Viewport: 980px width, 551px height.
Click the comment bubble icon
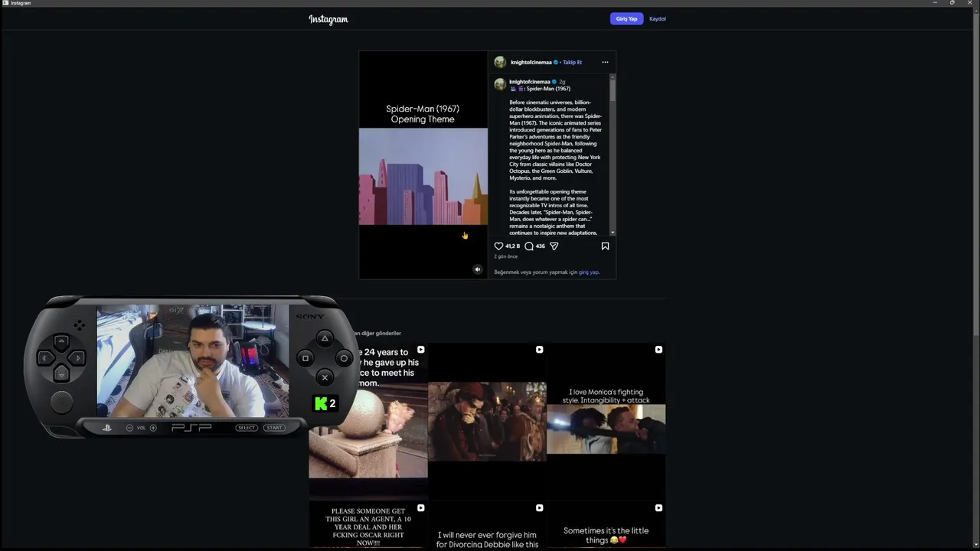pos(529,246)
